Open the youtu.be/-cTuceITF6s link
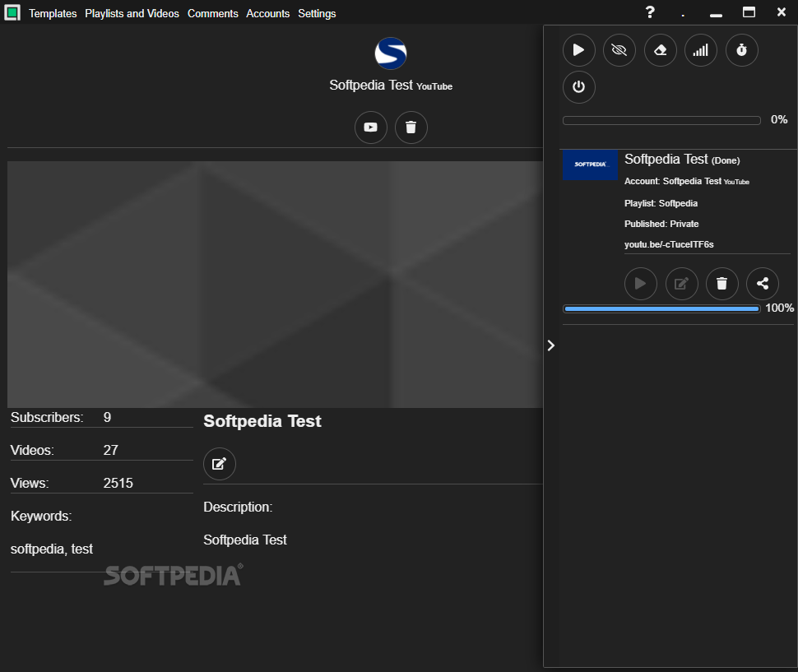Image resolution: width=798 pixels, height=672 pixels. (x=669, y=244)
